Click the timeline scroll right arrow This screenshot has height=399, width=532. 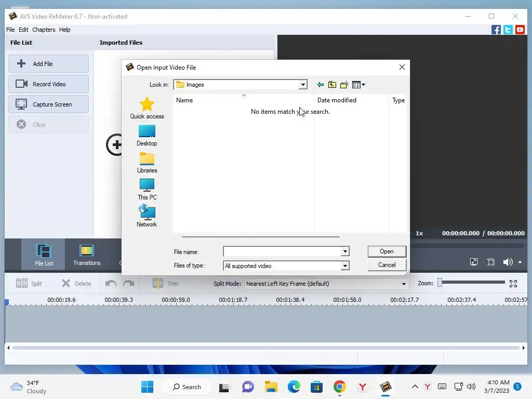pyautogui.click(x=524, y=348)
